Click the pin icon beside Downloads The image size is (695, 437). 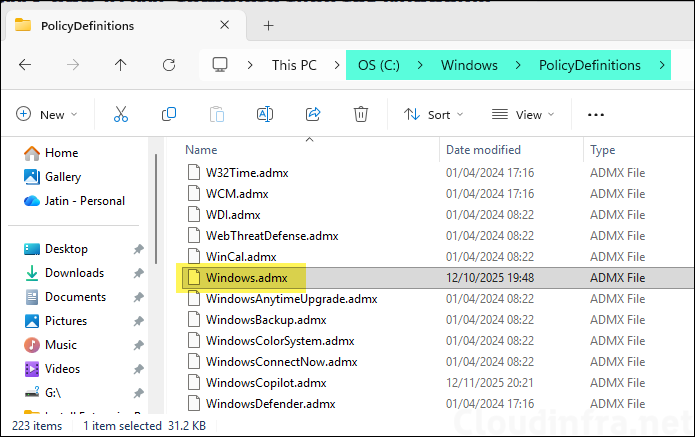pyautogui.click(x=139, y=273)
